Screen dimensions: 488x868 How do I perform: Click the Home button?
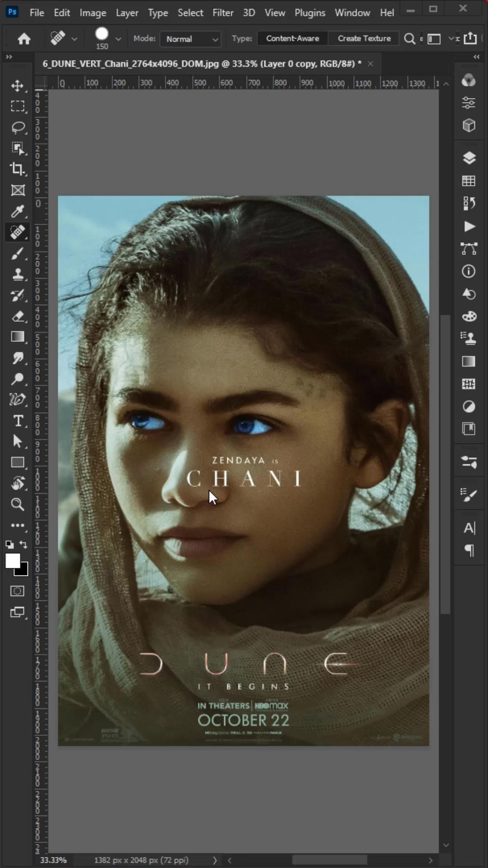(24, 39)
